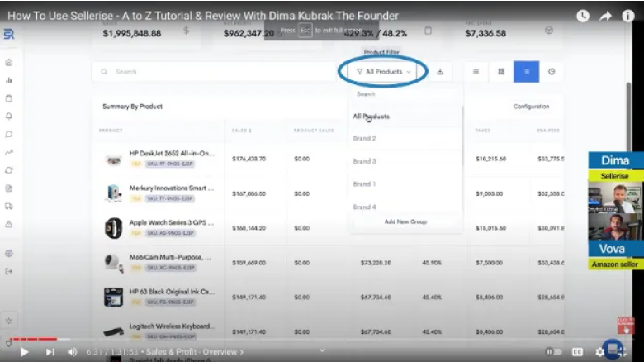The image size is (644, 362).
Task: Toggle closed captions CC
Action: (577, 352)
